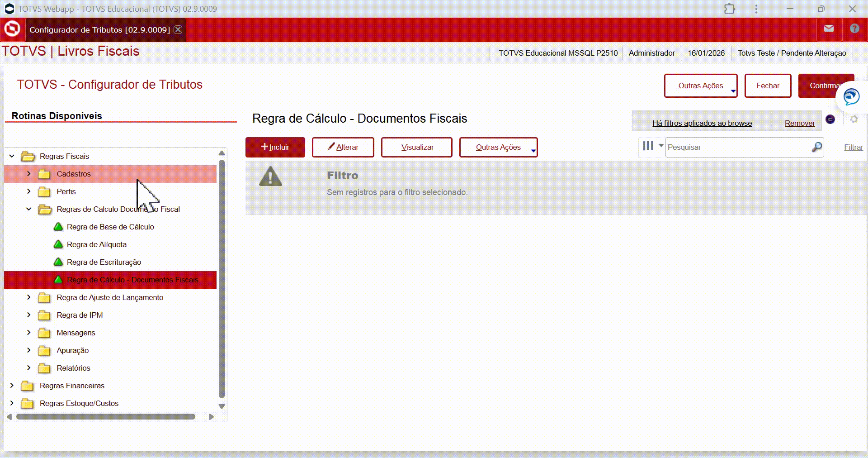Click the Incluir button
Image resolution: width=868 pixels, height=458 pixels.
[x=275, y=147]
